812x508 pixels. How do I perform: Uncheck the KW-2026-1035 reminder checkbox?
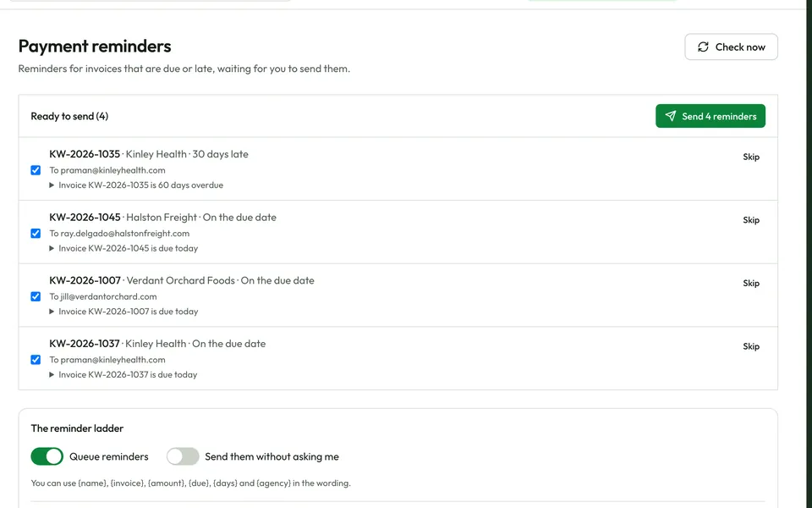pyautogui.click(x=36, y=170)
